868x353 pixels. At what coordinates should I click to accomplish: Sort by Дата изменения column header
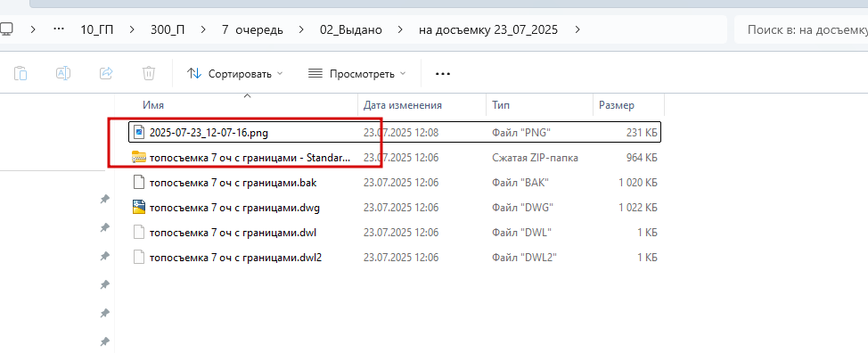click(x=403, y=105)
